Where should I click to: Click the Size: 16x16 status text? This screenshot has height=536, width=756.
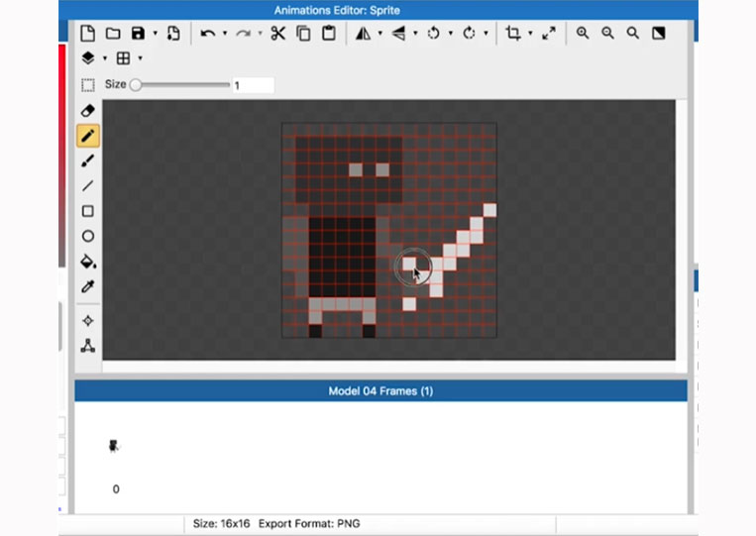(x=221, y=523)
